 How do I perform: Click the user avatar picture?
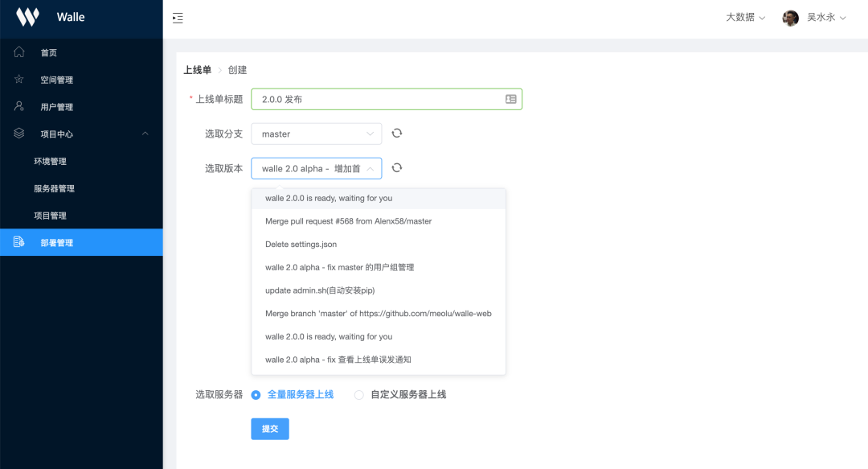791,18
